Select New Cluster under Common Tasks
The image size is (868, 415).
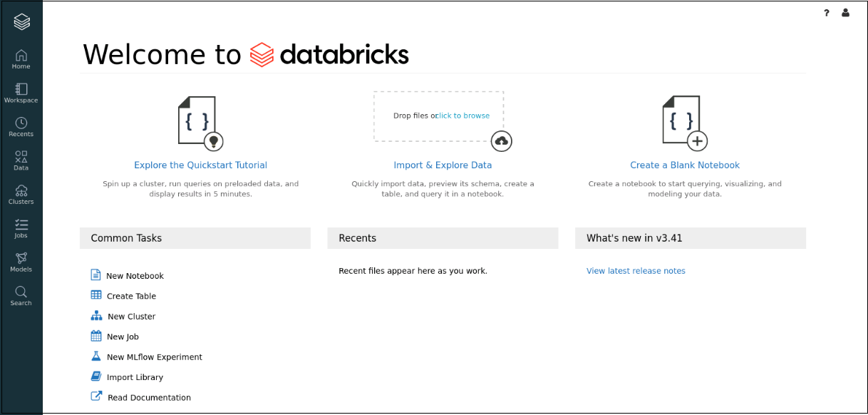coord(131,317)
